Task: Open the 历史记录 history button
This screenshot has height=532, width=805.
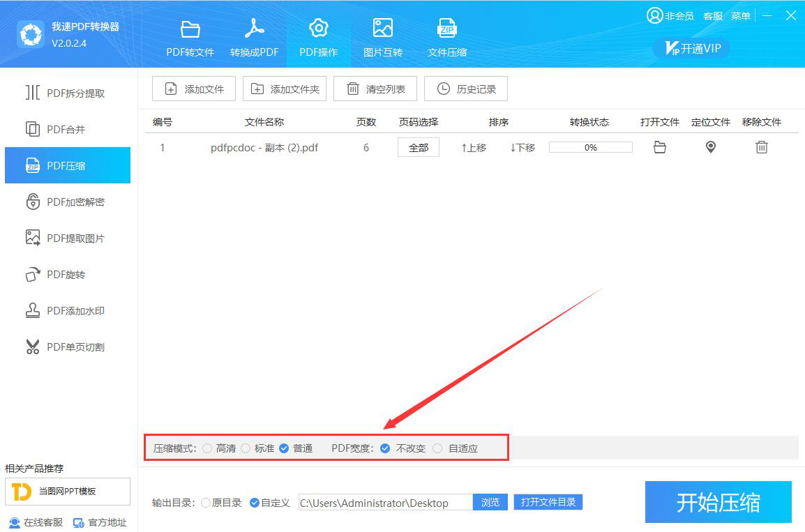Action: 466,89
